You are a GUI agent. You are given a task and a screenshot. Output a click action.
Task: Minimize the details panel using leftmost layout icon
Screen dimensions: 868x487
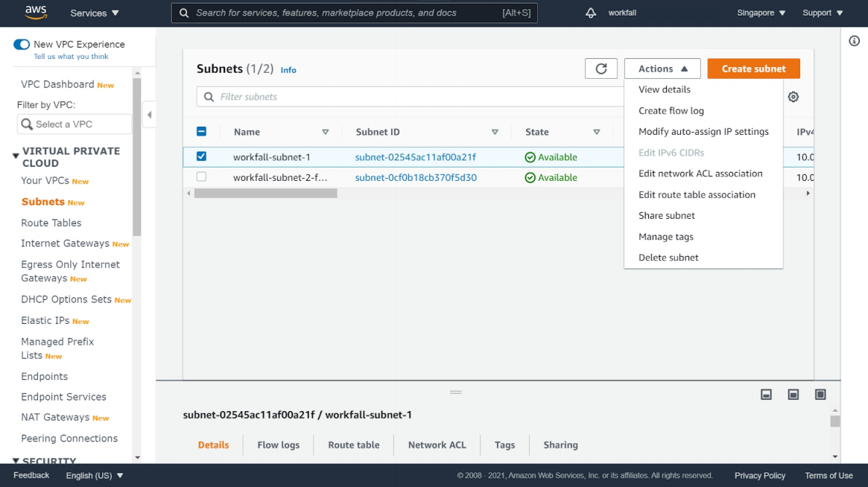(x=766, y=395)
